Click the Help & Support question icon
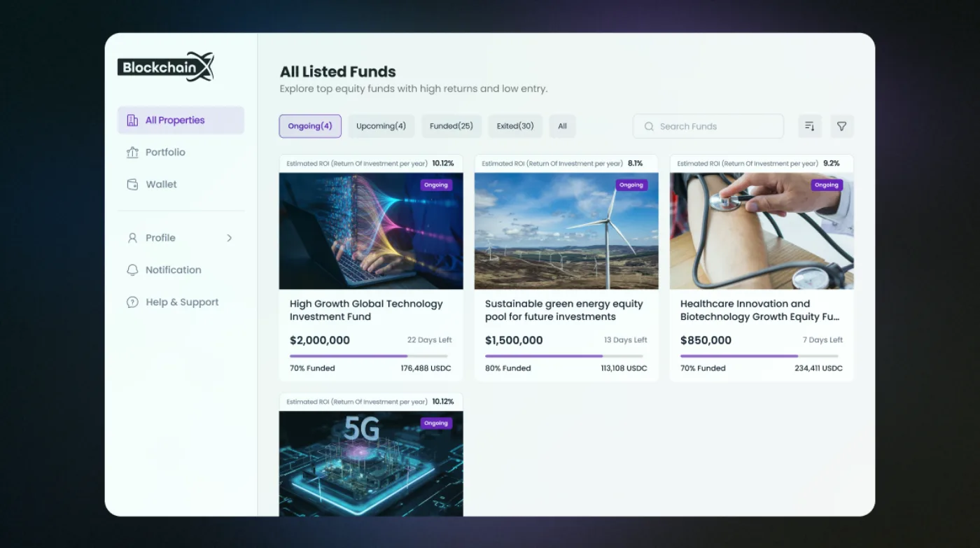This screenshot has height=548, width=980. pyautogui.click(x=132, y=302)
